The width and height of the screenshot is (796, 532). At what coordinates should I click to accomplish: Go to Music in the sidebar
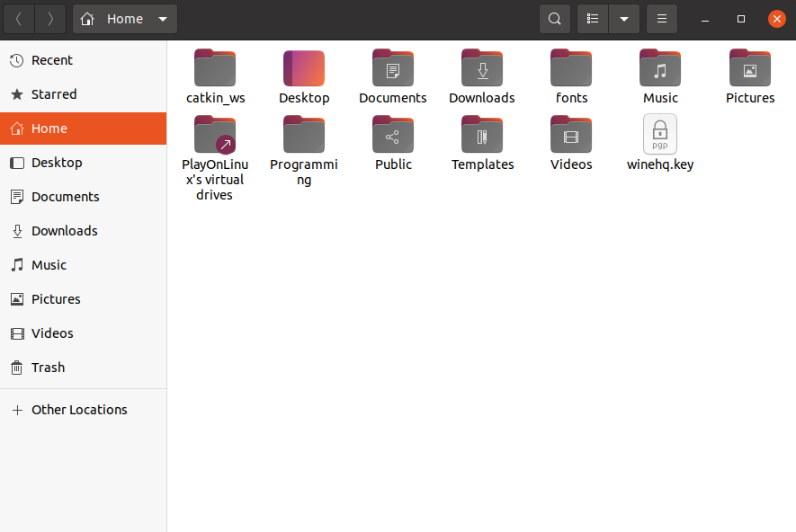tap(84, 265)
